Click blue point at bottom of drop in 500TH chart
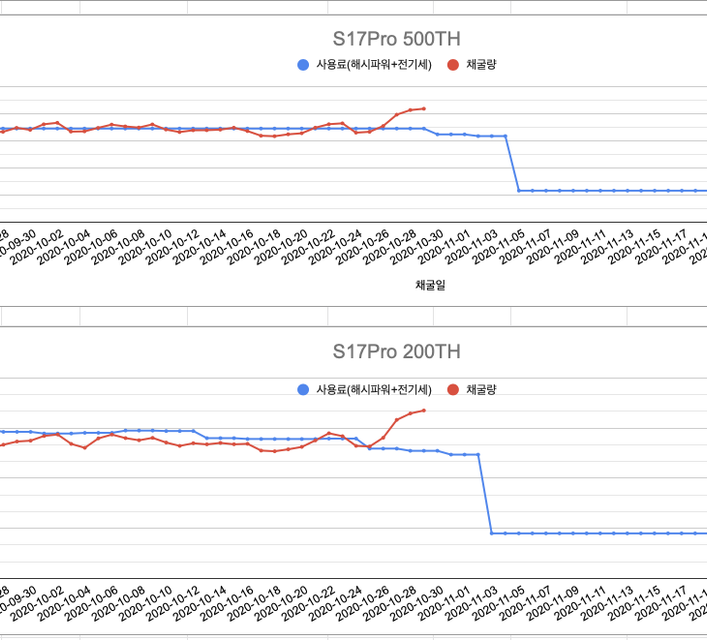The image size is (707, 640). (x=519, y=191)
